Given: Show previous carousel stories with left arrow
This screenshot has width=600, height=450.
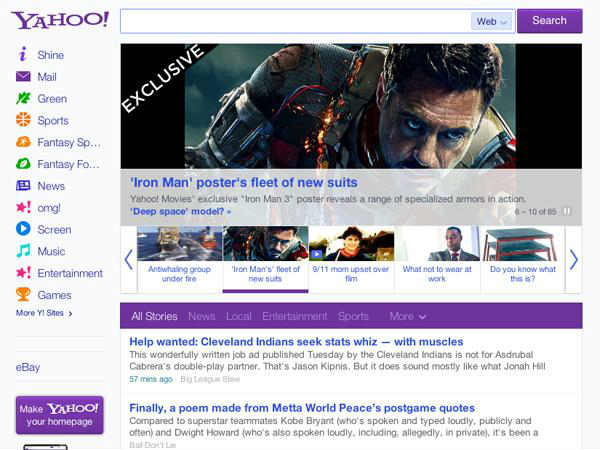Looking at the screenshot, I should 129,259.
